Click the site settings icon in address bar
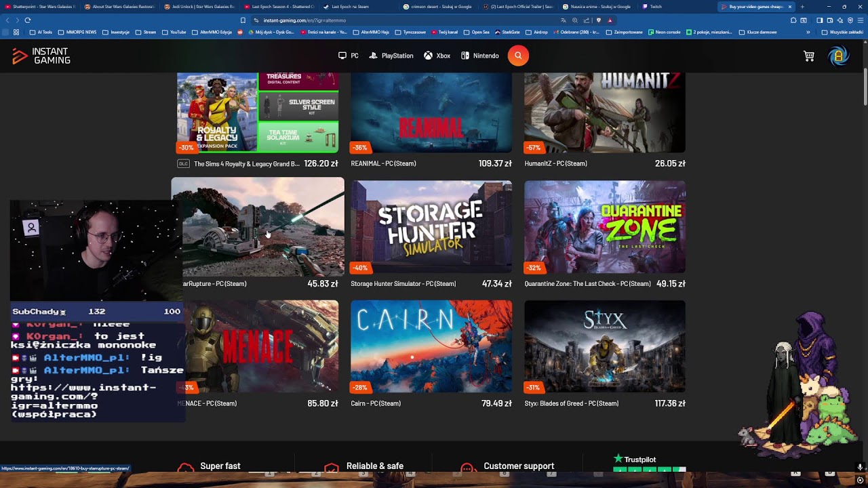Image resolution: width=868 pixels, height=488 pixels. pyautogui.click(x=256, y=20)
